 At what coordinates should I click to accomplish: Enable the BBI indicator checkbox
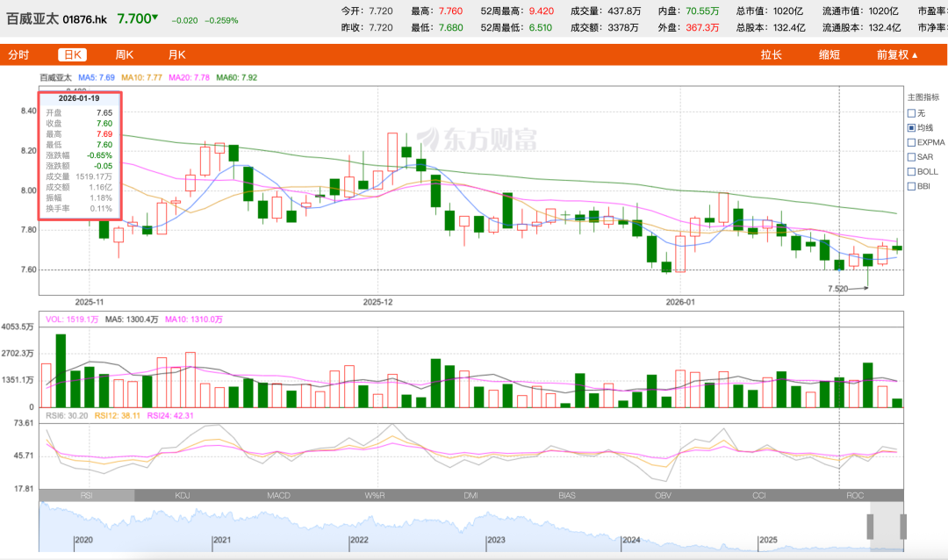pos(912,186)
